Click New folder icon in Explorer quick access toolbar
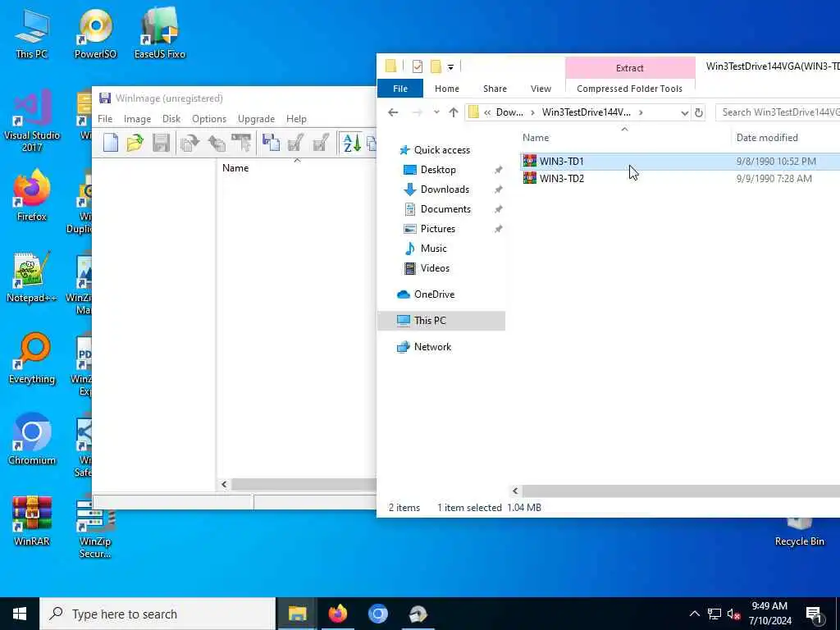The height and width of the screenshot is (630, 840). click(x=436, y=66)
